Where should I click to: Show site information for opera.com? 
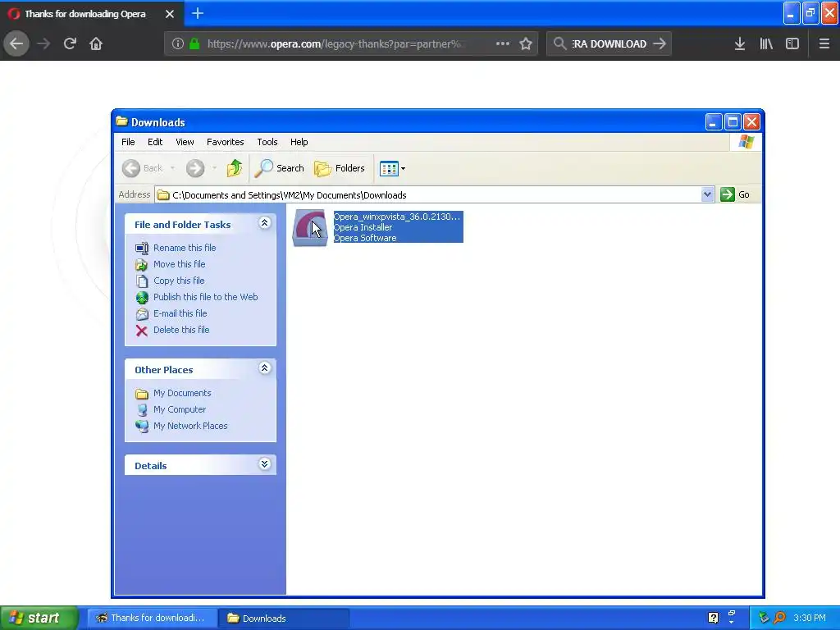[178, 43]
